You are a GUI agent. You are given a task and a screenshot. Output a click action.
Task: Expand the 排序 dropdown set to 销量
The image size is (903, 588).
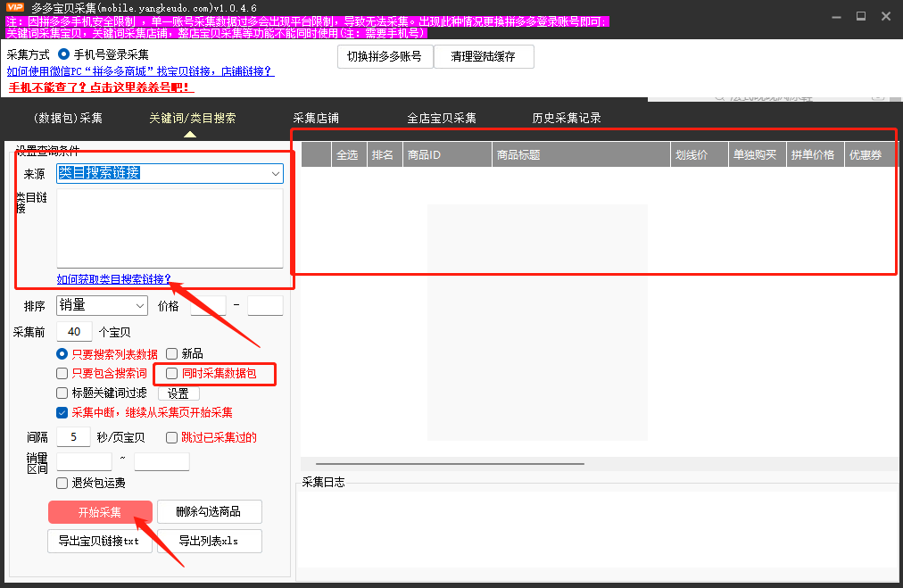click(102, 305)
